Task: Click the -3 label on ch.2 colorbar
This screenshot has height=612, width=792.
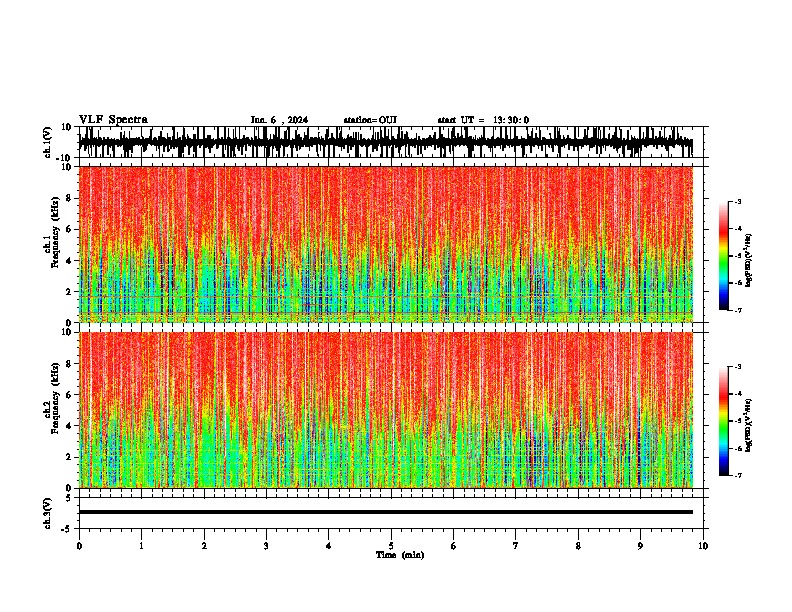Action: click(x=738, y=367)
